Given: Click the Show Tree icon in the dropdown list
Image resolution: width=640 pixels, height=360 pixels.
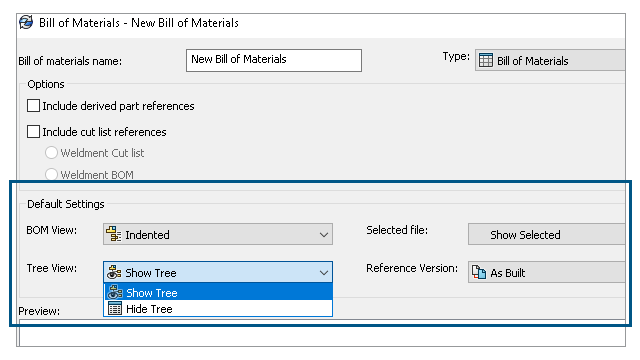Looking at the screenshot, I should click(115, 292).
